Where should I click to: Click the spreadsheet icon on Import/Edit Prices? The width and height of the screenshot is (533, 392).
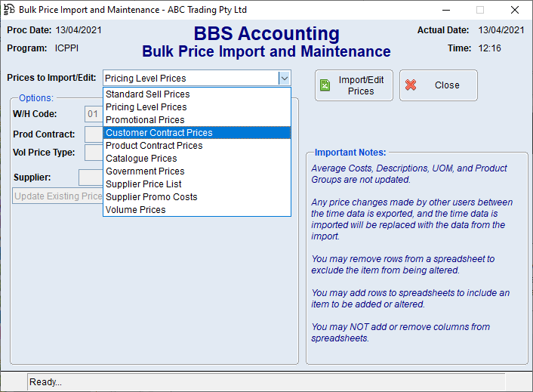325,85
